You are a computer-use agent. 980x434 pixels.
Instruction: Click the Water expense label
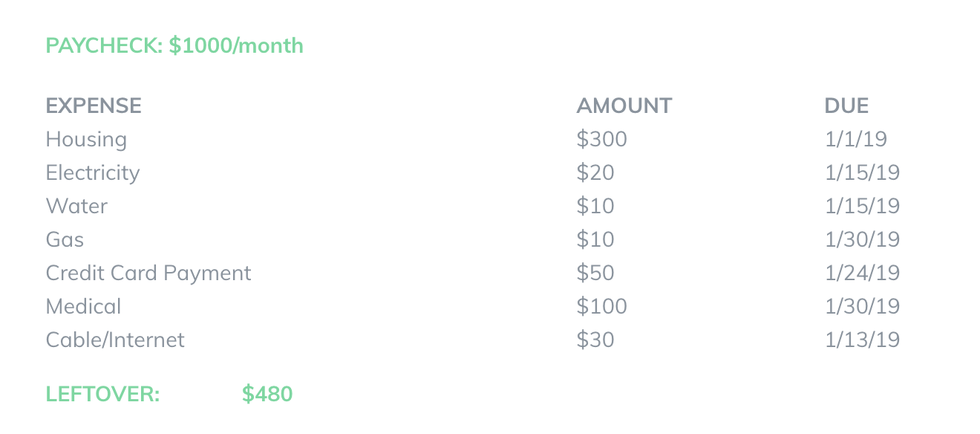pyautogui.click(x=76, y=206)
